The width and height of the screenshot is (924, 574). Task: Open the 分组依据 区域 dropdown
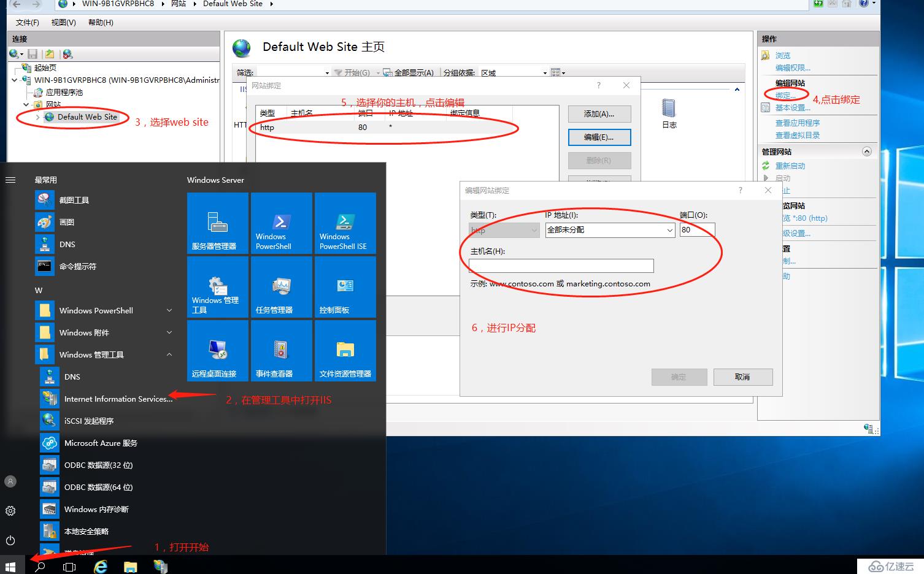pyautogui.click(x=545, y=72)
